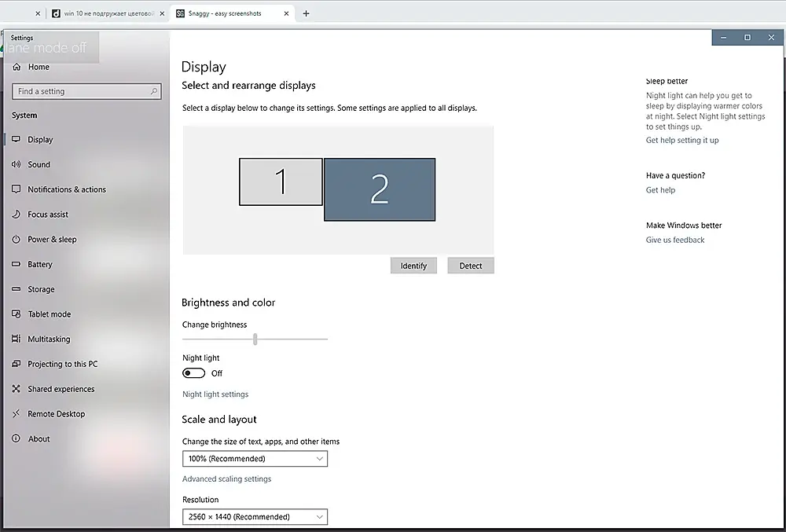Click the Identify button
This screenshot has width=786, height=532.
[x=413, y=266]
